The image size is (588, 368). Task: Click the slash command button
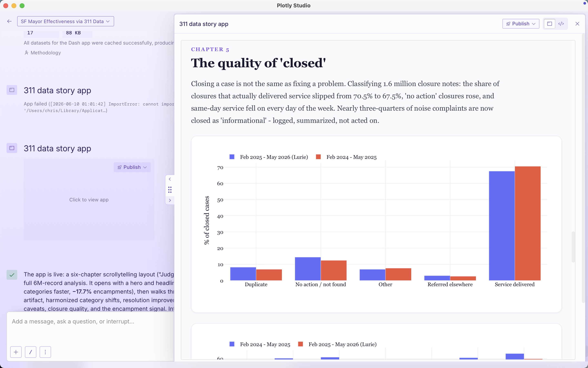click(31, 352)
